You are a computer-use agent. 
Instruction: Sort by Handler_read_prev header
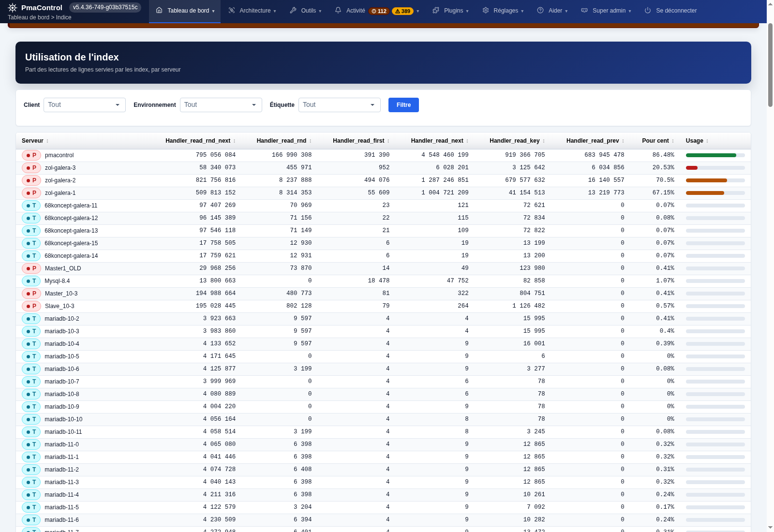point(595,141)
